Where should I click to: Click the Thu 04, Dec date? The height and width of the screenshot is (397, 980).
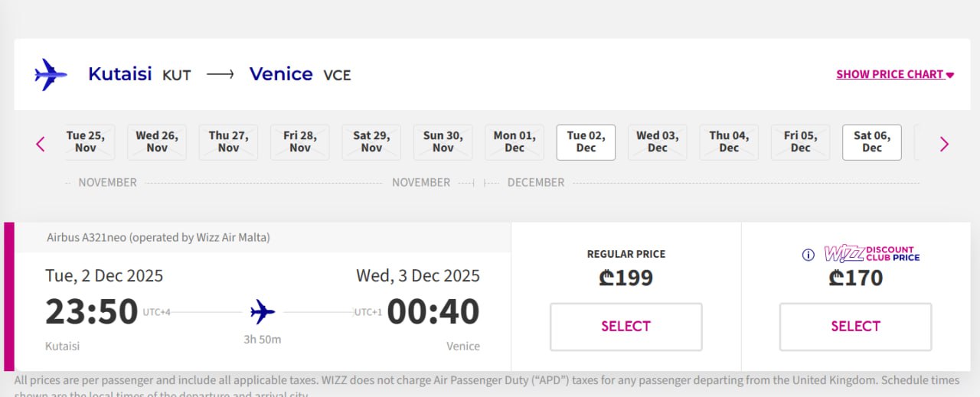tap(729, 142)
